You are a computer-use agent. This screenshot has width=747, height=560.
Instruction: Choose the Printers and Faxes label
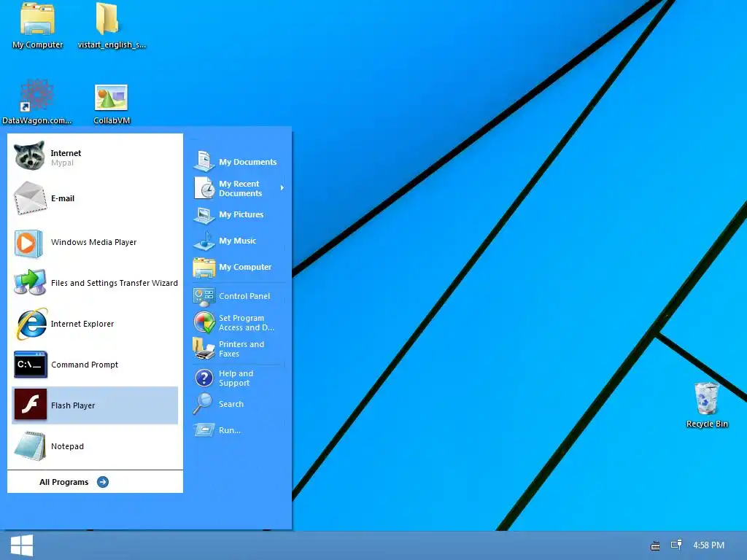241,349
